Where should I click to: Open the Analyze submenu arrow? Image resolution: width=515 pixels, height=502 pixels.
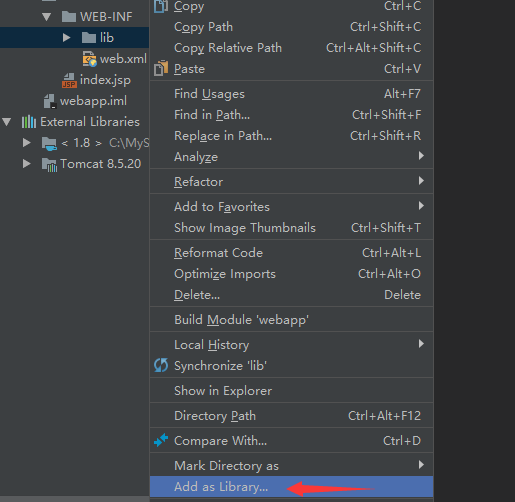[x=421, y=156]
